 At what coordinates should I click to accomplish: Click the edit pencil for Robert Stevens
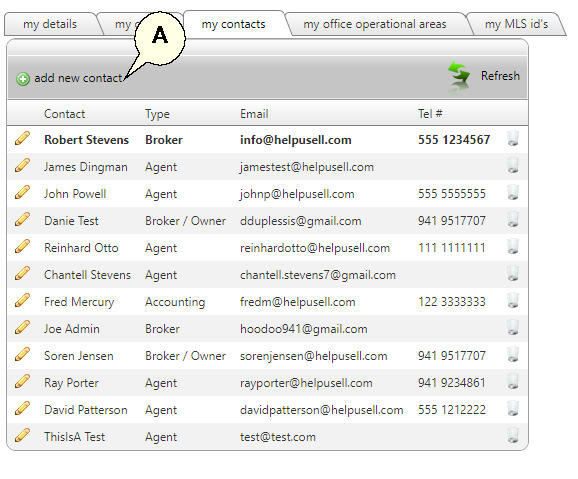click(22, 139)
